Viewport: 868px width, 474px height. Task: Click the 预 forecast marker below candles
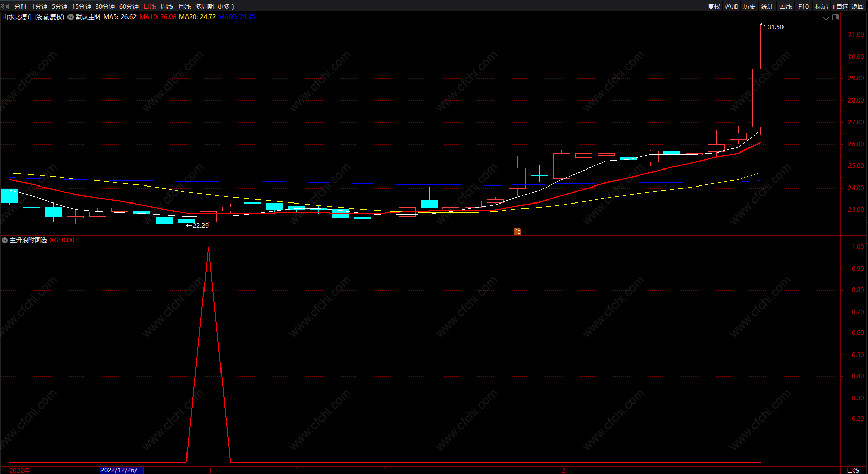pos(518,231)
